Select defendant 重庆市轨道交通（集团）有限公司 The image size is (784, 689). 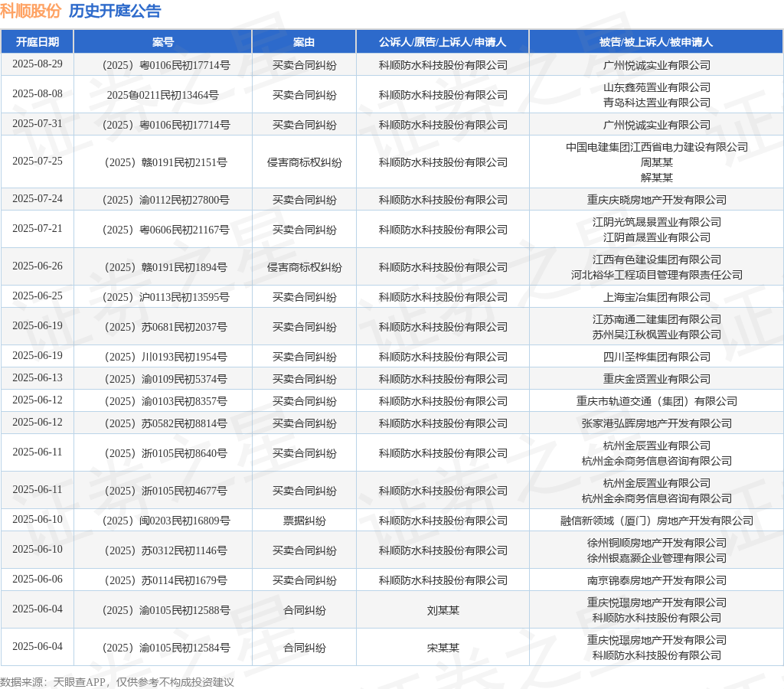point(656,401)
